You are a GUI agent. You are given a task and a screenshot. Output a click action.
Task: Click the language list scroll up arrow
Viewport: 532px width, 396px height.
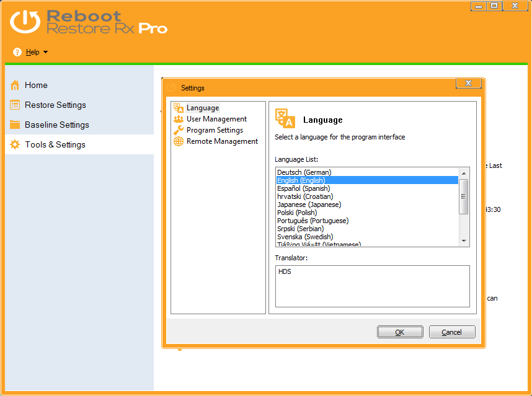pyautogui.click(x=464, y=174)
